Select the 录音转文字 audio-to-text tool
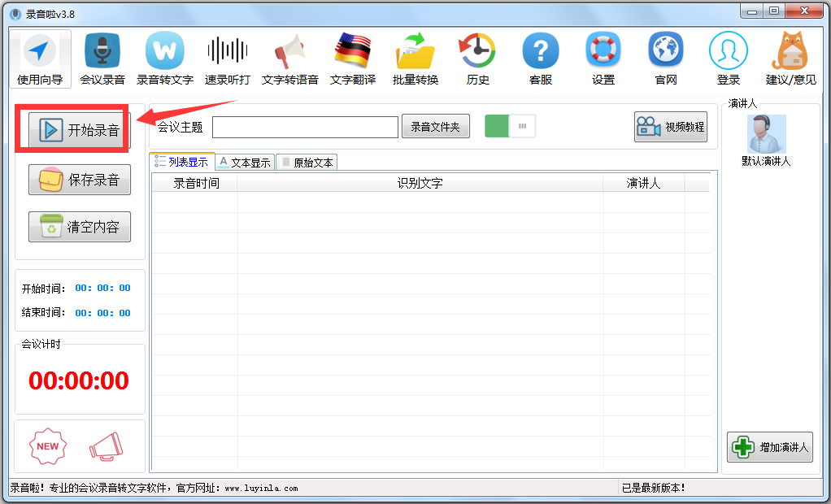Screen dimensions: 831x504 pos(165,57)
